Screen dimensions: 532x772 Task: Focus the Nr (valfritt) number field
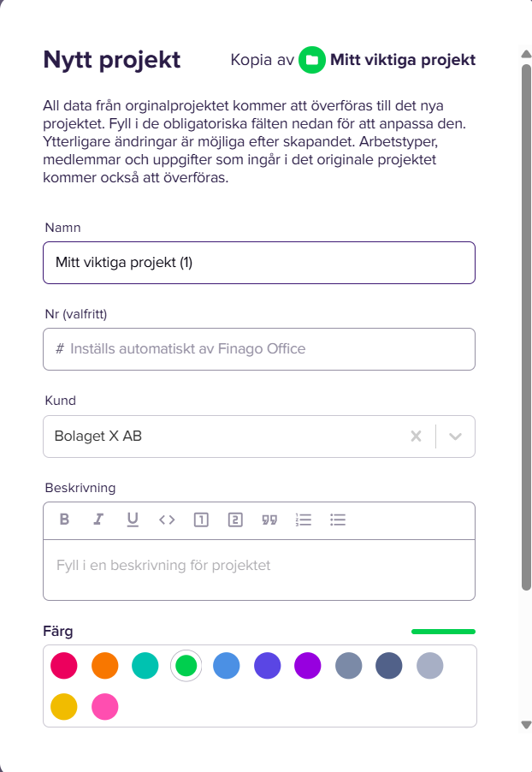(259, 349)
